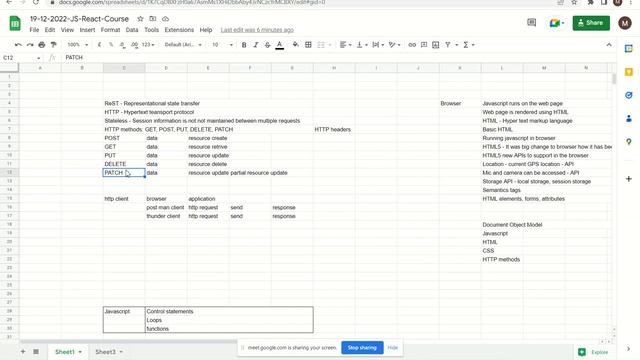Go to Sheets home icon

point(15,23)
